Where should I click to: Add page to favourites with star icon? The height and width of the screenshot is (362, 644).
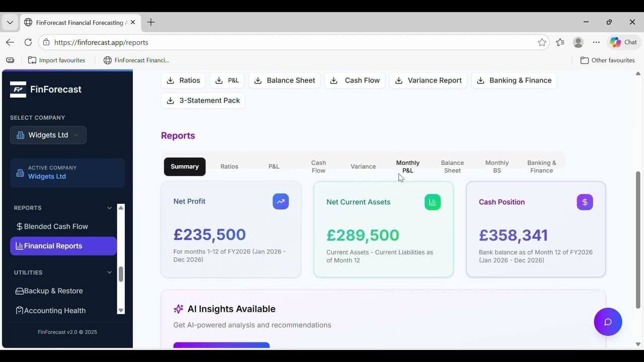(542, 42)
